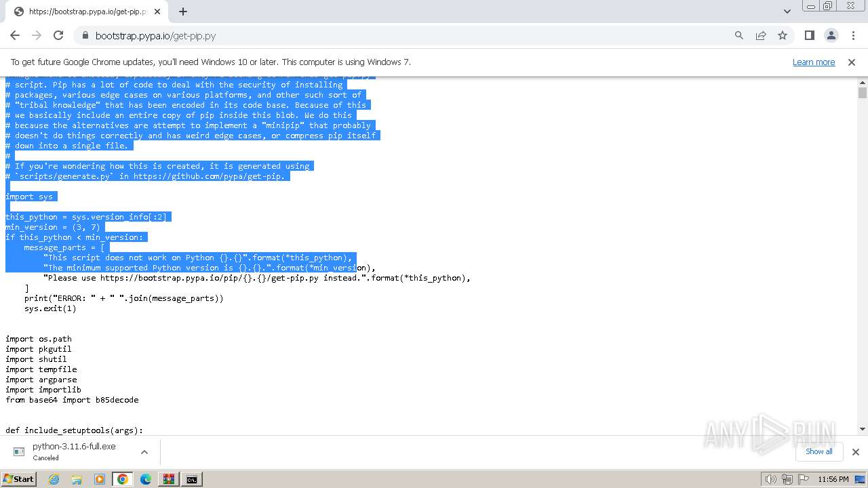Close the get-pip.py tab
Image resolution: width=868 pixels, height=488 pixels.
pos(157,12)
